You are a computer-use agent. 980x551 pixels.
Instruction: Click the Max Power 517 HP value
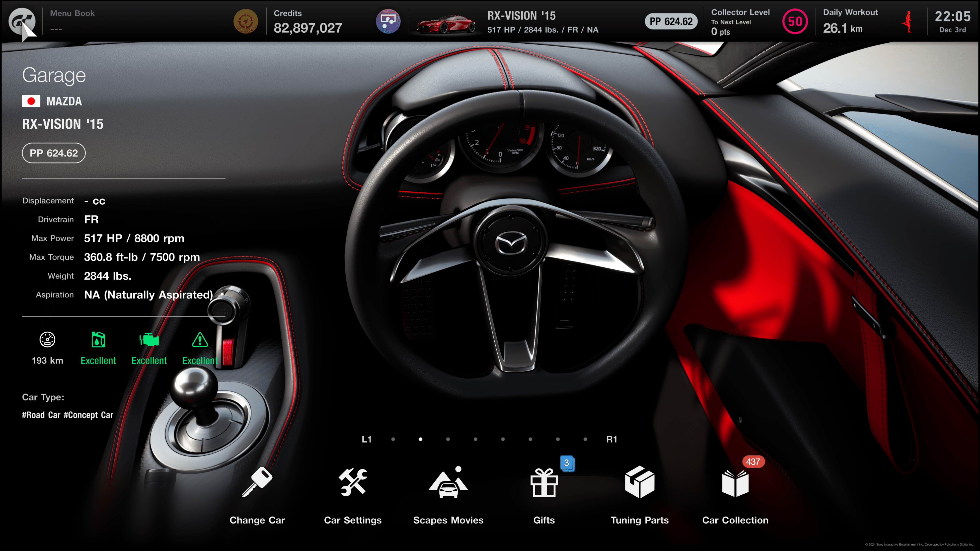tap(134, 239)
